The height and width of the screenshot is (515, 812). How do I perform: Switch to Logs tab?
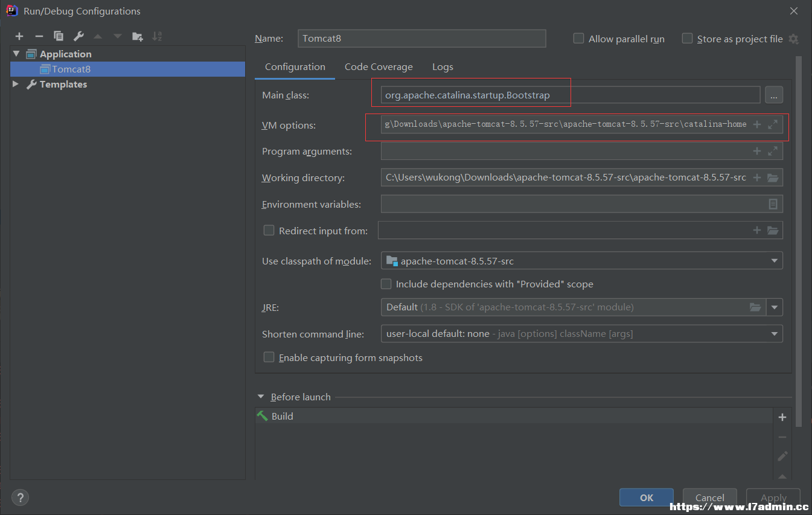(443, 67)
